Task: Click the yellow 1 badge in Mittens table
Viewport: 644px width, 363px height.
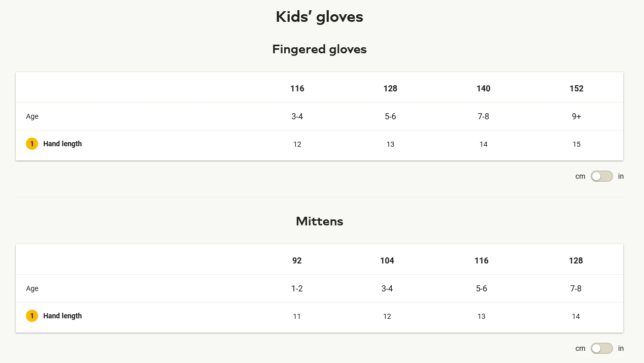Action: [x=32, y=316]
